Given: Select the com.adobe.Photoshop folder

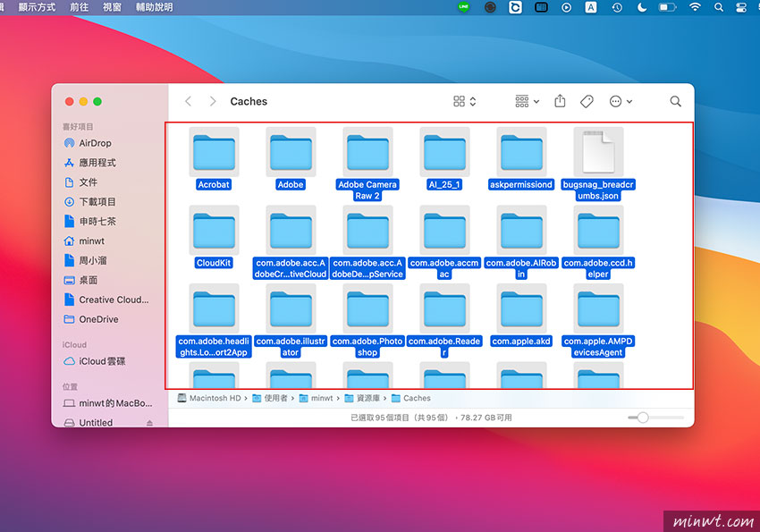Looking at the screenshot, I should pyautogui.click(x=367, y=321).
